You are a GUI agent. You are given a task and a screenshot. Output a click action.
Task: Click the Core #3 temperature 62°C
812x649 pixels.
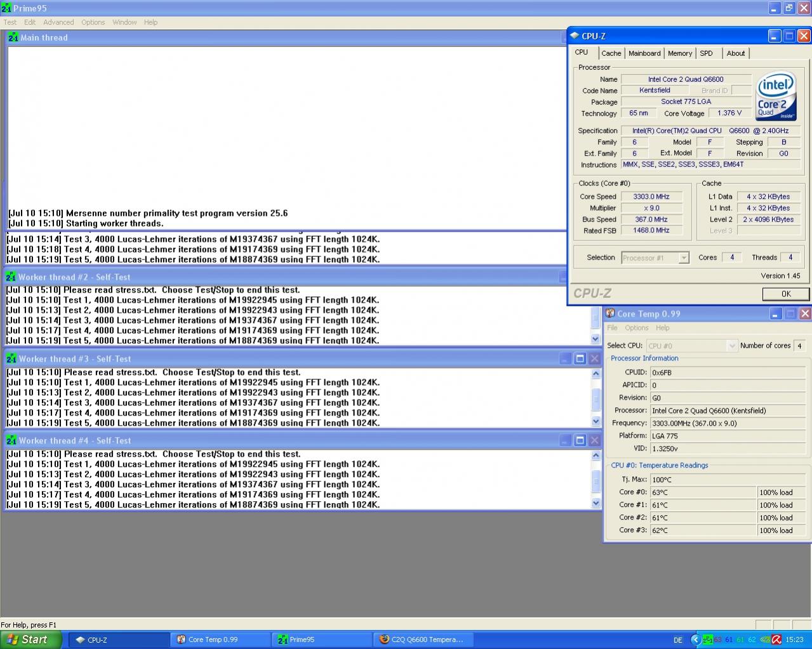point(703,530)
